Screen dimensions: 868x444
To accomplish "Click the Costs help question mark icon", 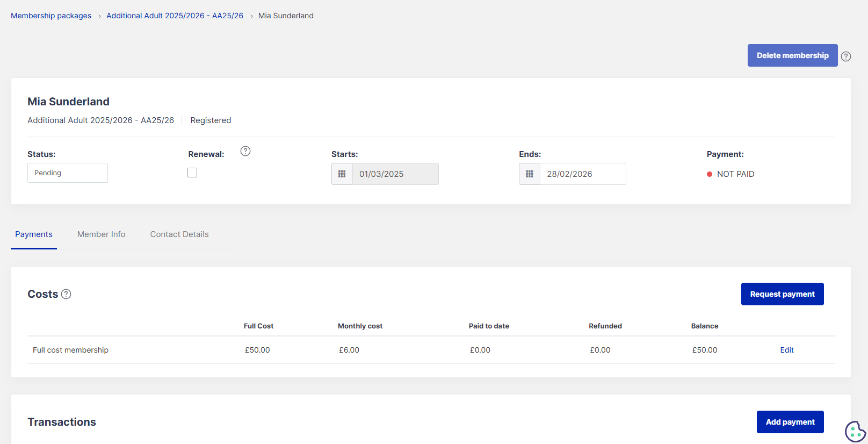I will point(66,294).
